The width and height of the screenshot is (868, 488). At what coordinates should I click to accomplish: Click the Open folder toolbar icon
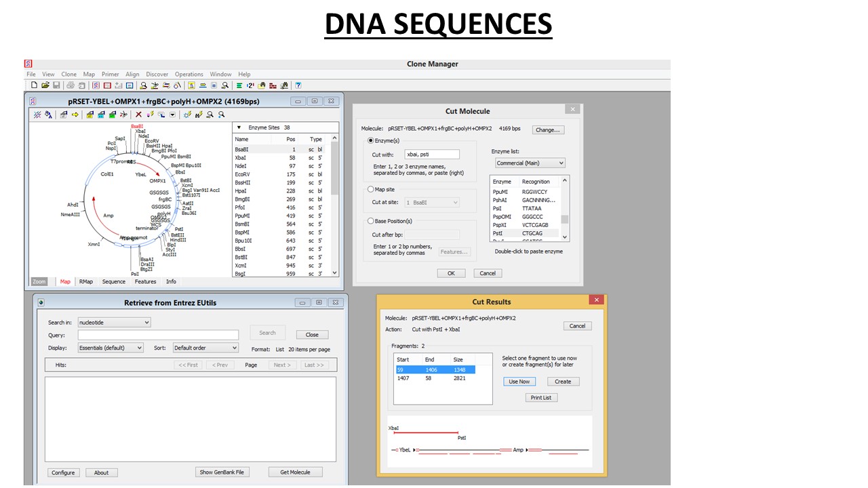point(45,85)
